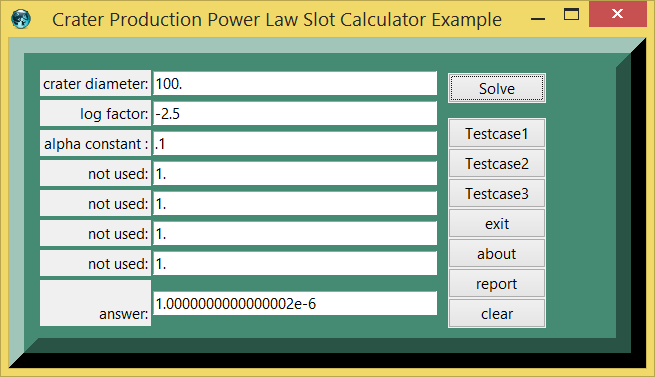The width and height of the screenshot is (655, 377).
Task: Click the first not used entry field
Action: point(295,174)
